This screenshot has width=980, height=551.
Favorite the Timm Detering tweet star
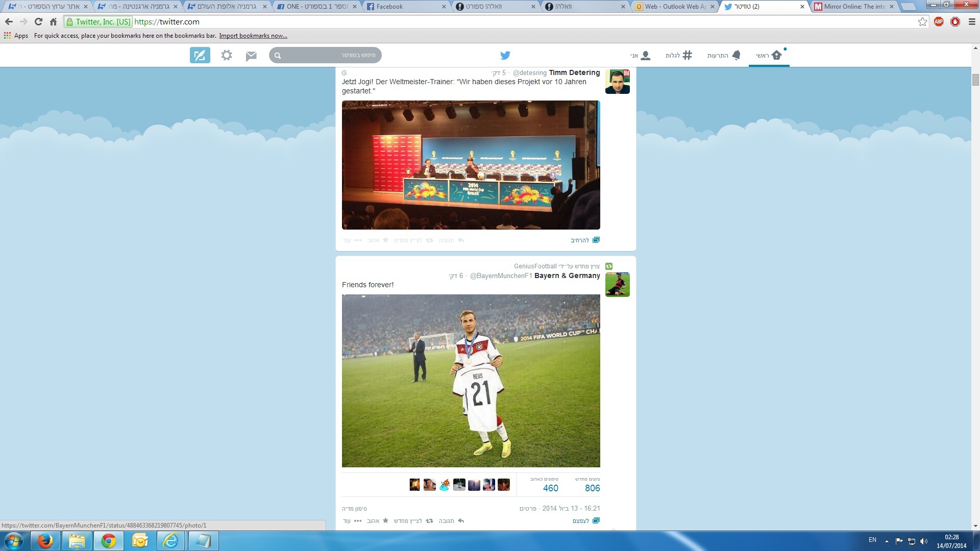(x=385, y=240)
